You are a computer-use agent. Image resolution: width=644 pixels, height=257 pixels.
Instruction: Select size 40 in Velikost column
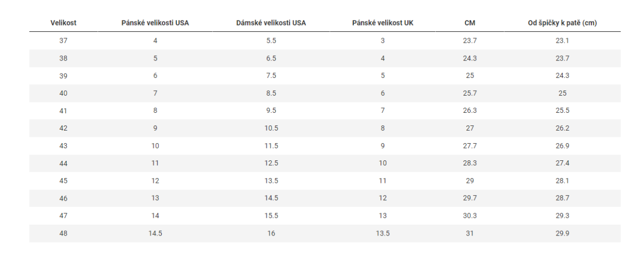coord(63,94)
